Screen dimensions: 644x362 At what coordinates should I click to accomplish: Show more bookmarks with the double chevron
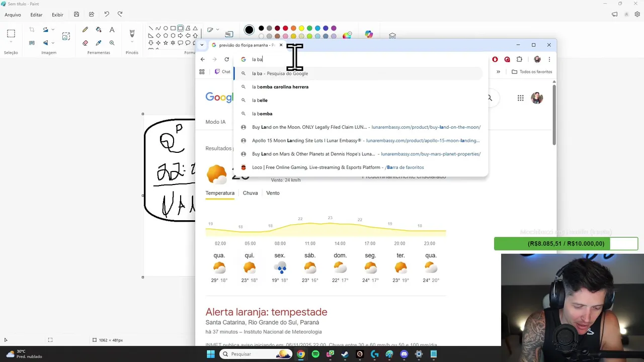click(x=498, y=72)
